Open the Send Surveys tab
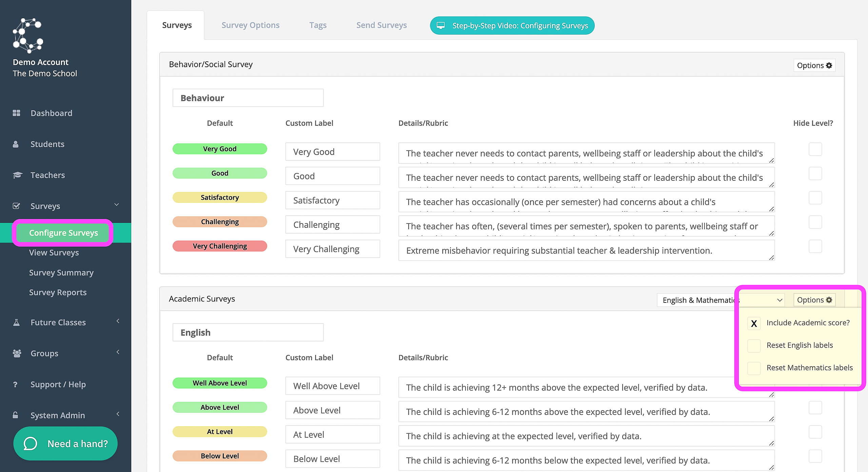868x472 pixels. (x=381, y=25)
